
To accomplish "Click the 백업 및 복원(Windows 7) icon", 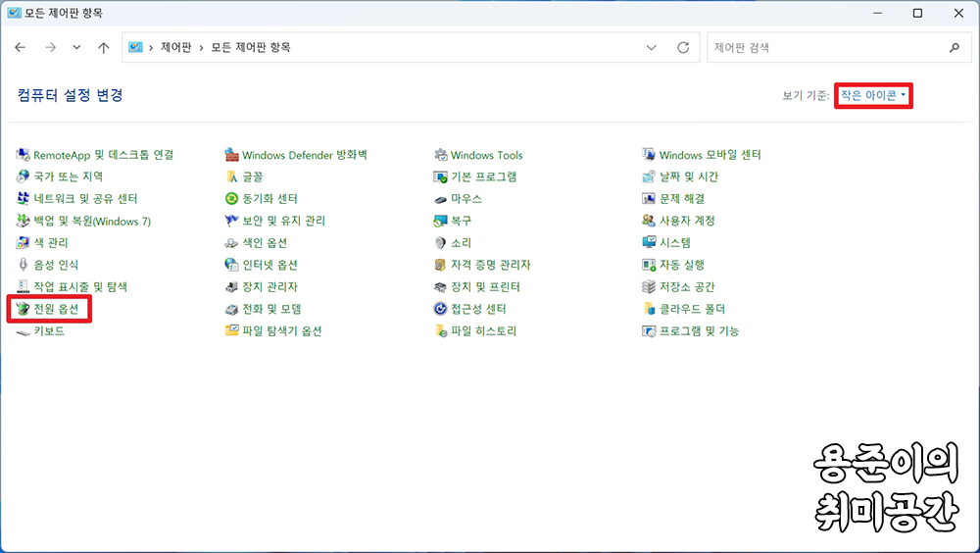I will (x=24, y=221).
